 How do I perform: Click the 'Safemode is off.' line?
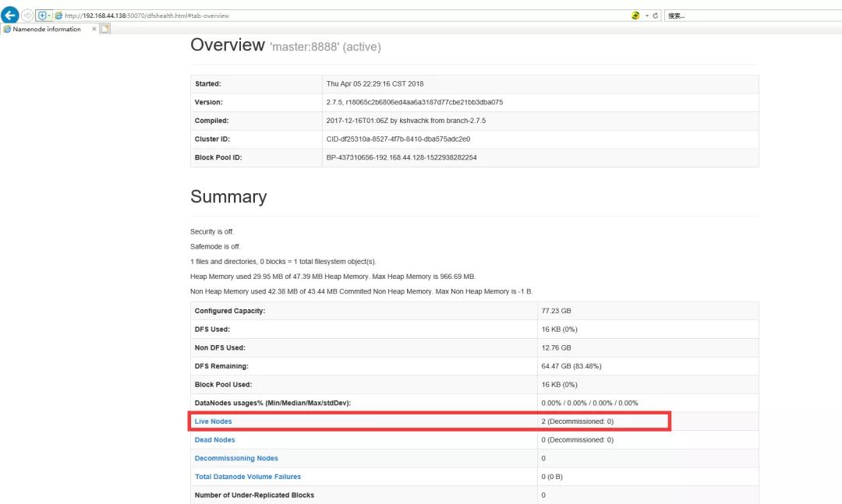[215, 246]
